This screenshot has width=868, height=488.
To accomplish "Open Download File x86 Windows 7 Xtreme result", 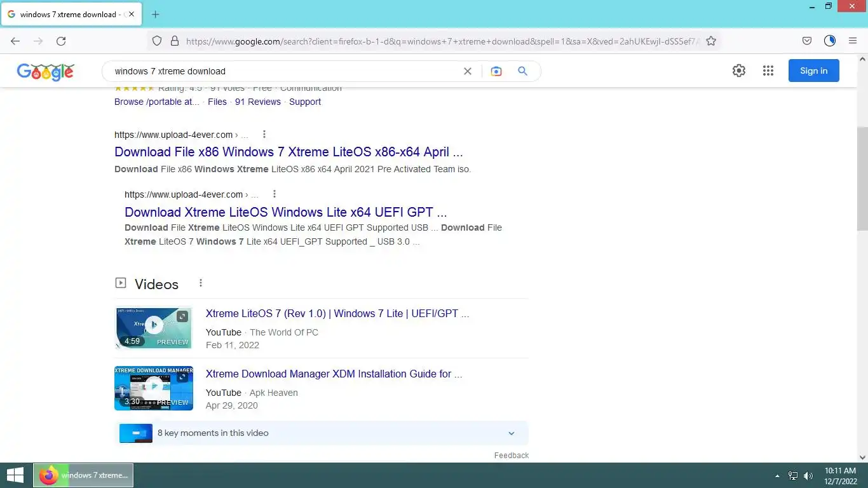I will [x=288, y=152].
